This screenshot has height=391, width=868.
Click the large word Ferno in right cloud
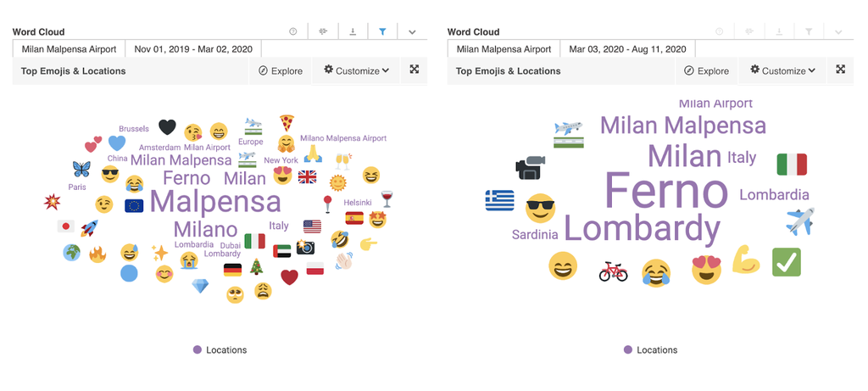point(665,192)
